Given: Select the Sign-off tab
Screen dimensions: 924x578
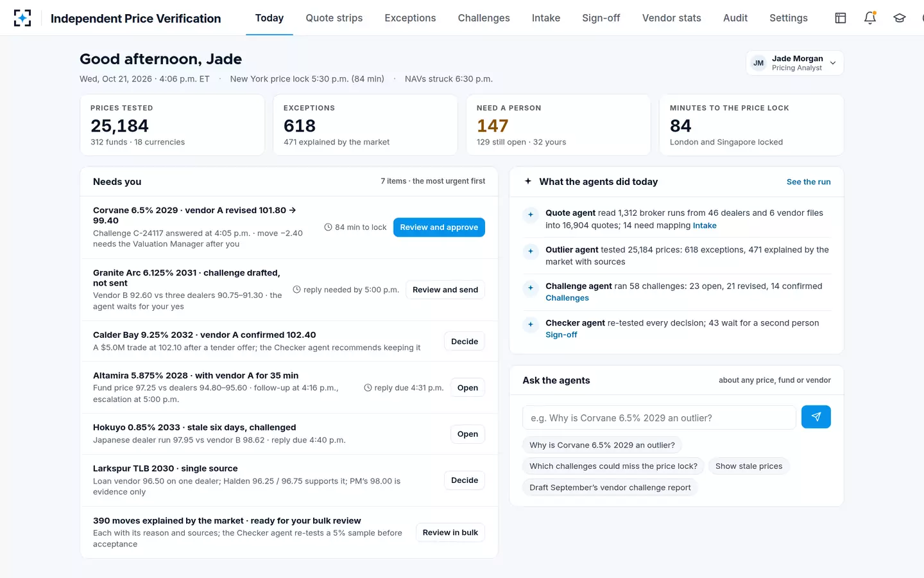Looking at the screenshot, I should (601, 18).
